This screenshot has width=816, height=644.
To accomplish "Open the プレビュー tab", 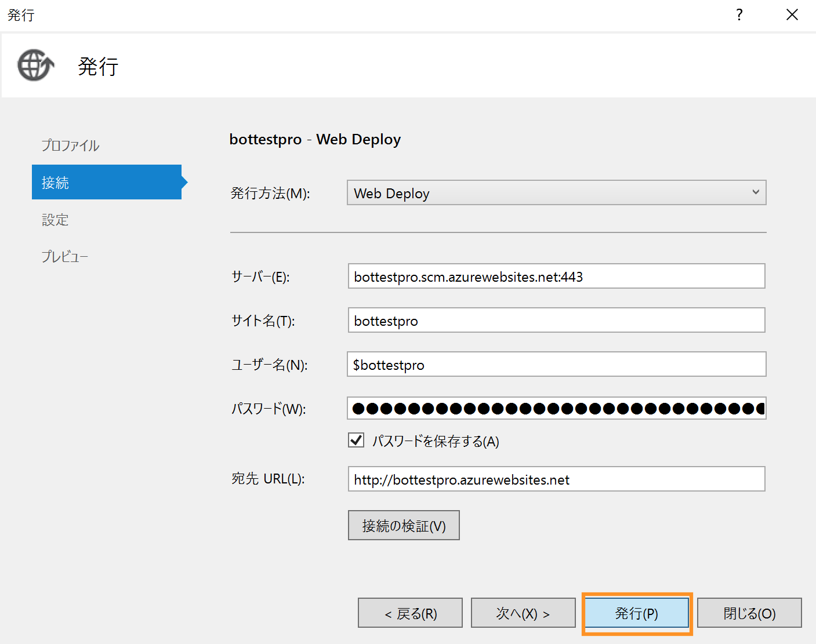I will [64, 257].
